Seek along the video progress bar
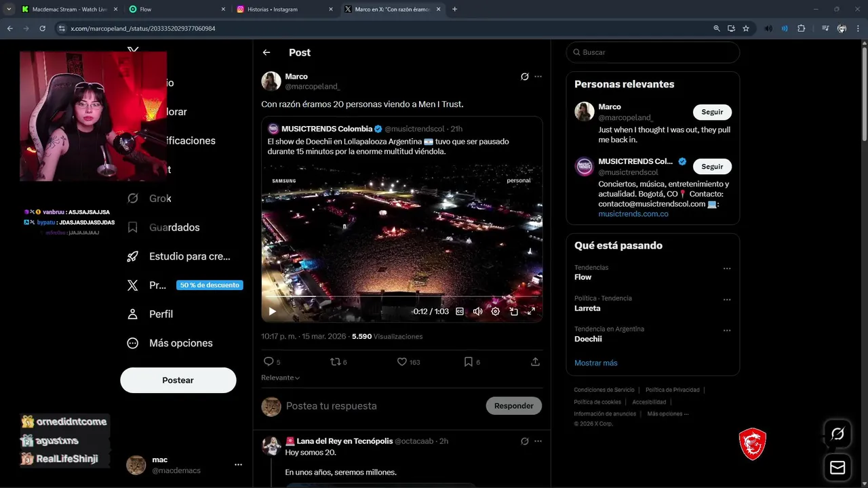868x488 pixels. (x=402, y=297)
